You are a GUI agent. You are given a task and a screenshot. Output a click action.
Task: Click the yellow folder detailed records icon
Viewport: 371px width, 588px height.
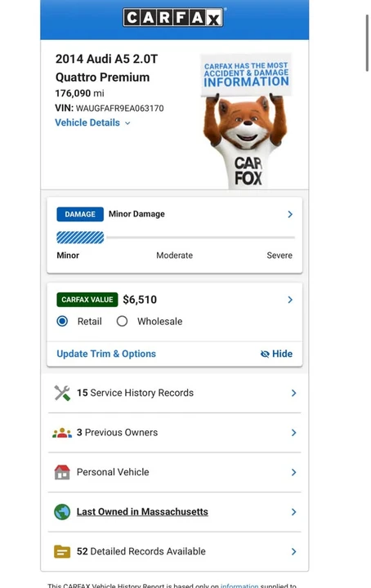coord(62,551)
